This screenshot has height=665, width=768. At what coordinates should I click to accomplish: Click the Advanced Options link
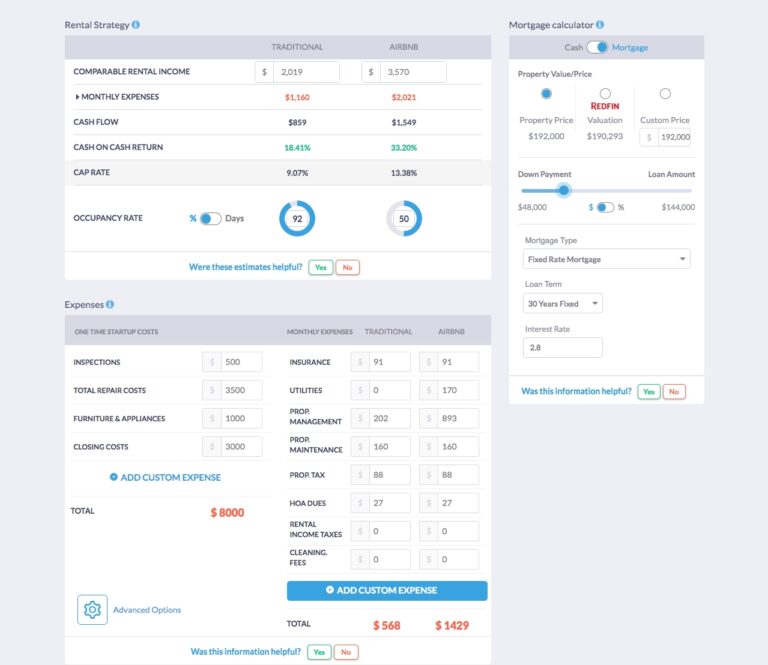pyautogui.click(x=147, y=609)
